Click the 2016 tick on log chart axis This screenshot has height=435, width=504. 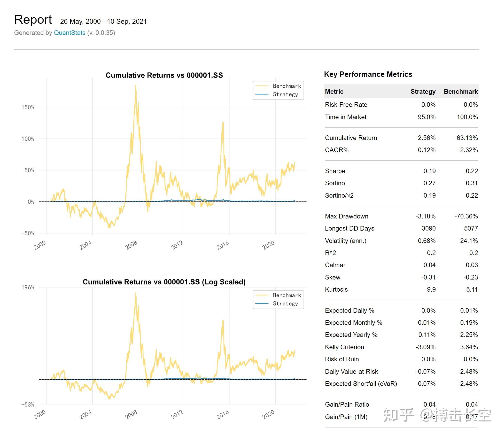pyautogui.click(x=223, y=415)
